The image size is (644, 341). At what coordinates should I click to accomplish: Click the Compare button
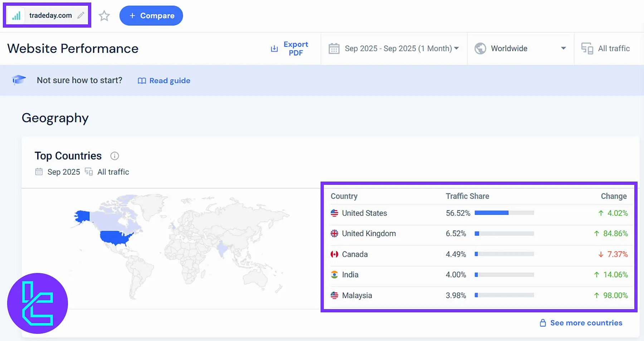[151, 15]
